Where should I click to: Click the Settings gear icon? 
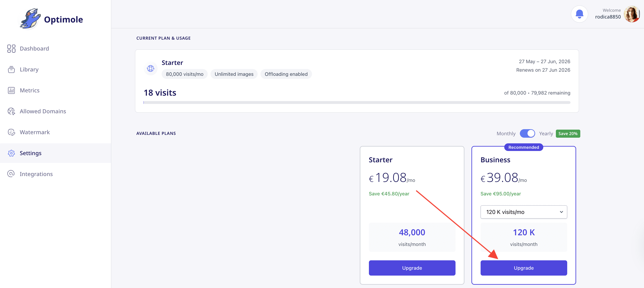(x=11, y=153)
